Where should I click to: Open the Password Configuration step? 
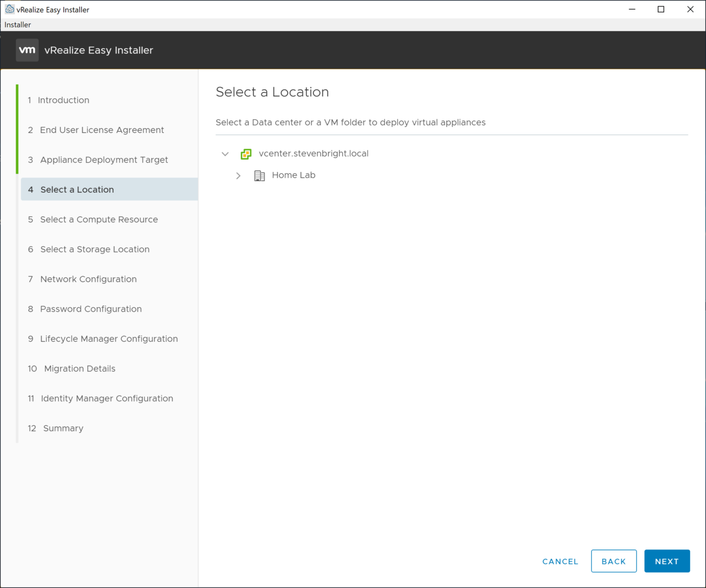pyautogui.click(x=91, y=309)
